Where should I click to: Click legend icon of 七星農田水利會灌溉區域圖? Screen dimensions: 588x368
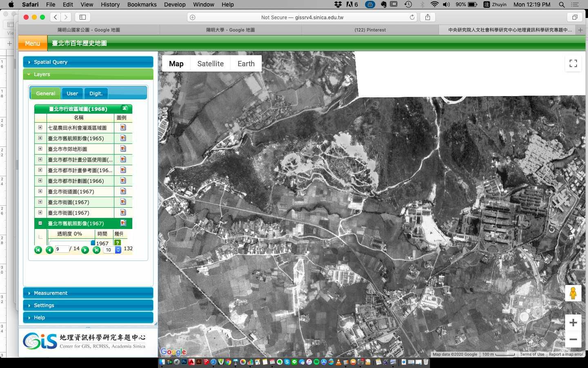pos(123,128)
